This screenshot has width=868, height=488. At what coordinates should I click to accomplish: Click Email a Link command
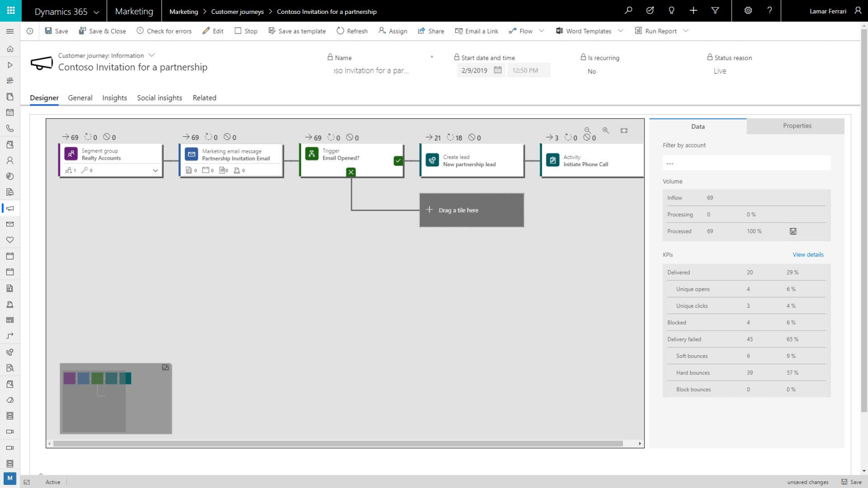476,31
